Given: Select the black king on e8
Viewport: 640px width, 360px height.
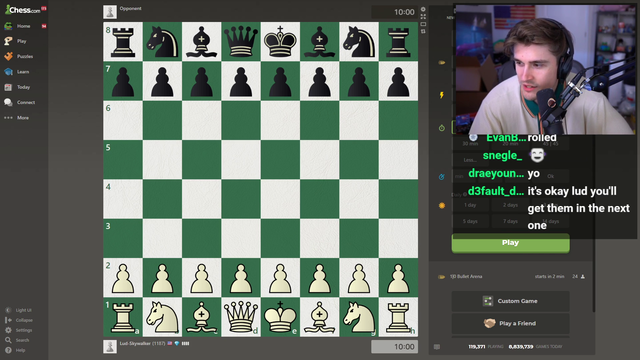Looking at the screenshot, I should 280,42.
